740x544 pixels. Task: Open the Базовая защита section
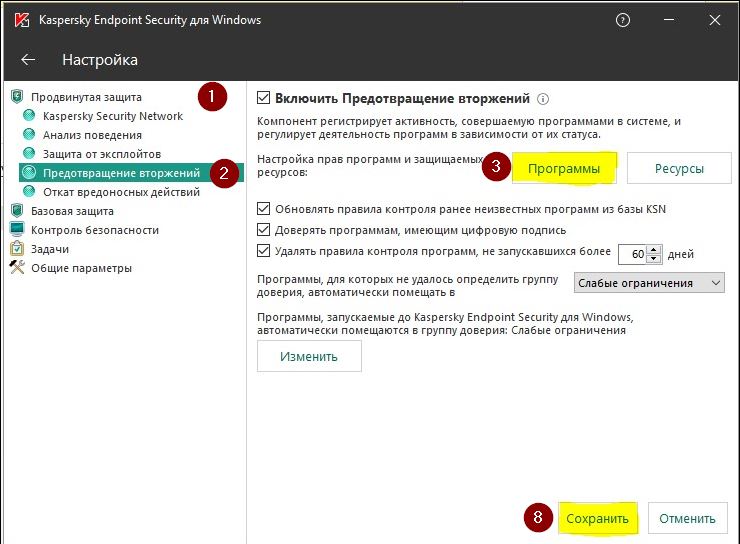point(72,211)
